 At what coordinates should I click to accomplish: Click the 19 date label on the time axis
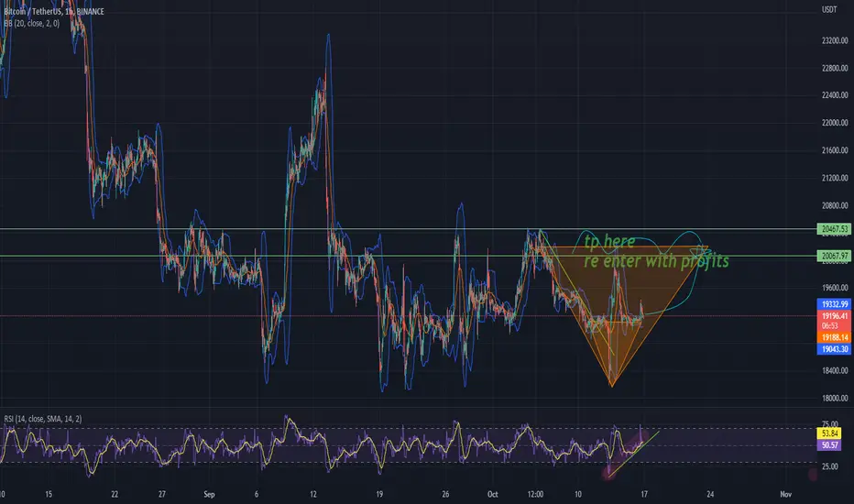(x=379, y=494)
